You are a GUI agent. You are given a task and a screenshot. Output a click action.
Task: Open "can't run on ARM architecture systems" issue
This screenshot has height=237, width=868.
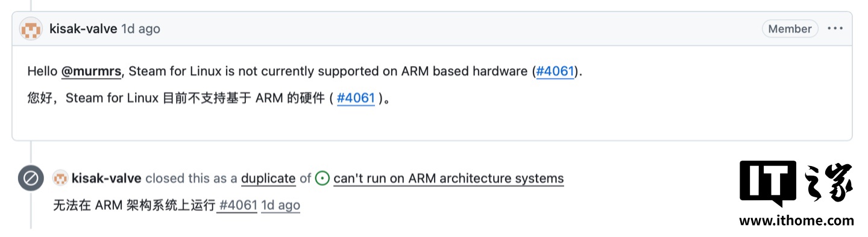[448, 178]
